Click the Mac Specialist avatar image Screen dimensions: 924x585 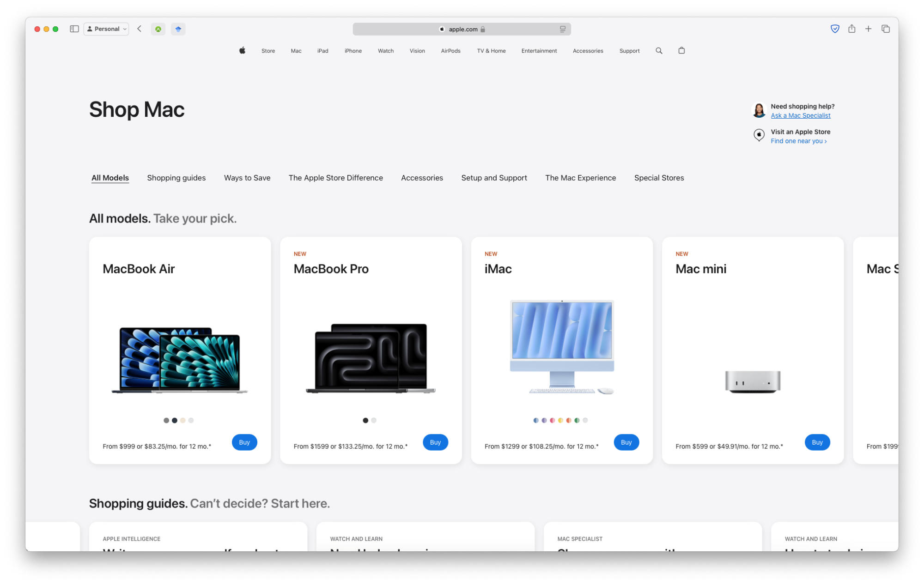tap(759, 110)
